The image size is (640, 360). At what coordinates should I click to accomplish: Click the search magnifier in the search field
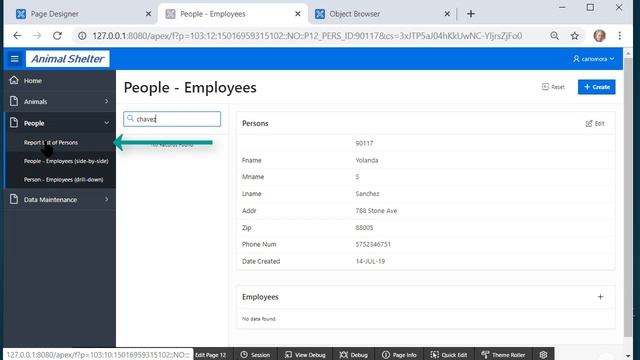click(x=130, y=118)
